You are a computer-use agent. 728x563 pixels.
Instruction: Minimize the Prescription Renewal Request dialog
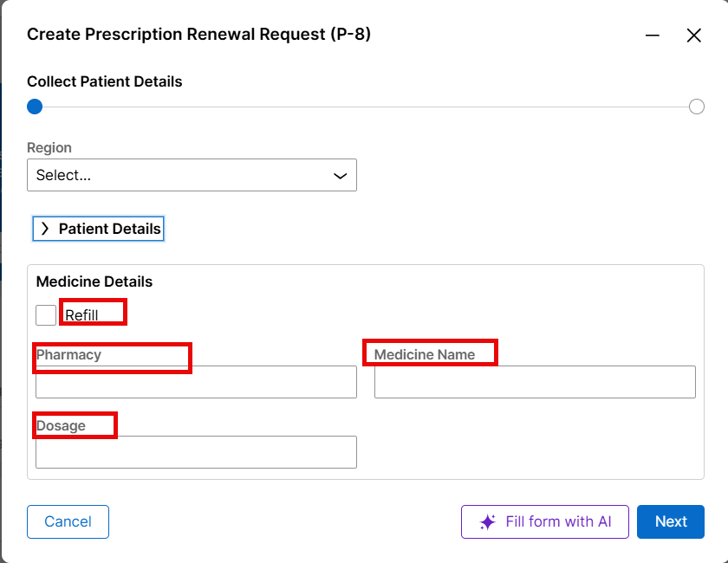pyautogui.click(x=652, y=36)
